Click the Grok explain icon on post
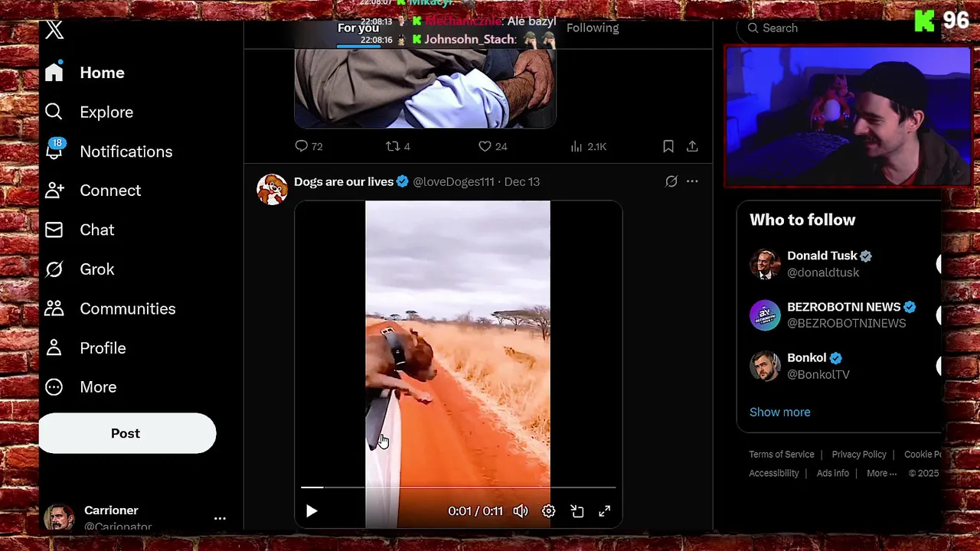Screen dimensions: 980x551 coord(671,181)
